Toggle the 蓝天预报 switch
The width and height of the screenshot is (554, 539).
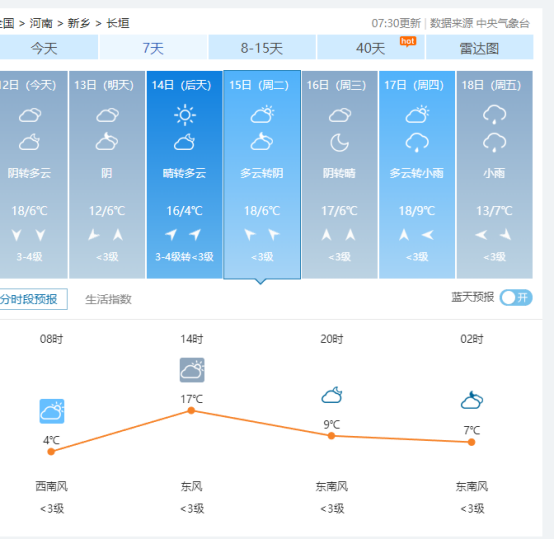(x=516, y=297)
